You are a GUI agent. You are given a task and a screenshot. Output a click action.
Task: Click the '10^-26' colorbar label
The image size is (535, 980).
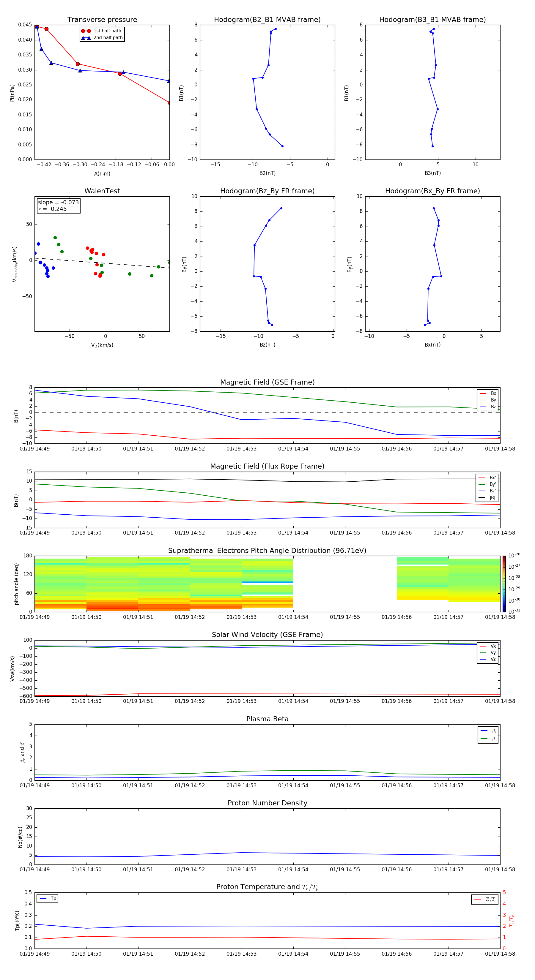[514, 555]
